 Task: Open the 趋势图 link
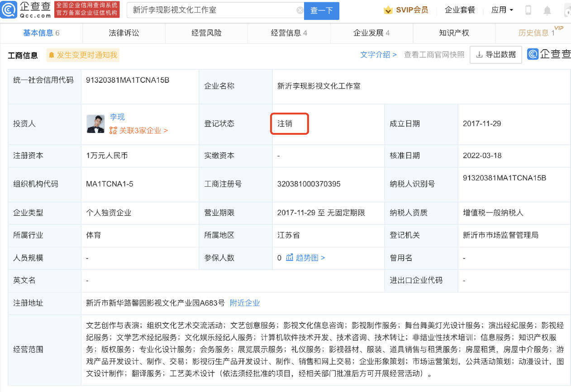(310, 258)
